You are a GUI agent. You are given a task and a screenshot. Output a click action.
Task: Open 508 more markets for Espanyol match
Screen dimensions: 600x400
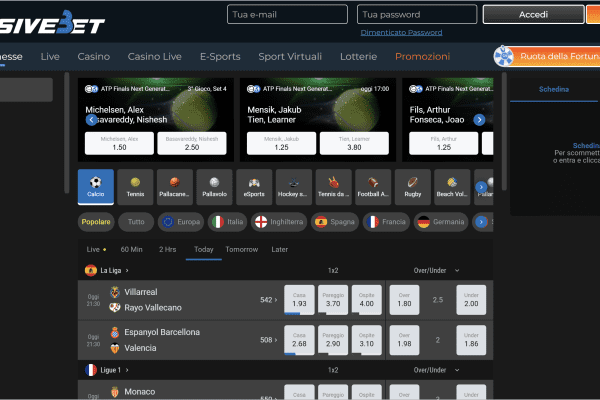(269, 340)
